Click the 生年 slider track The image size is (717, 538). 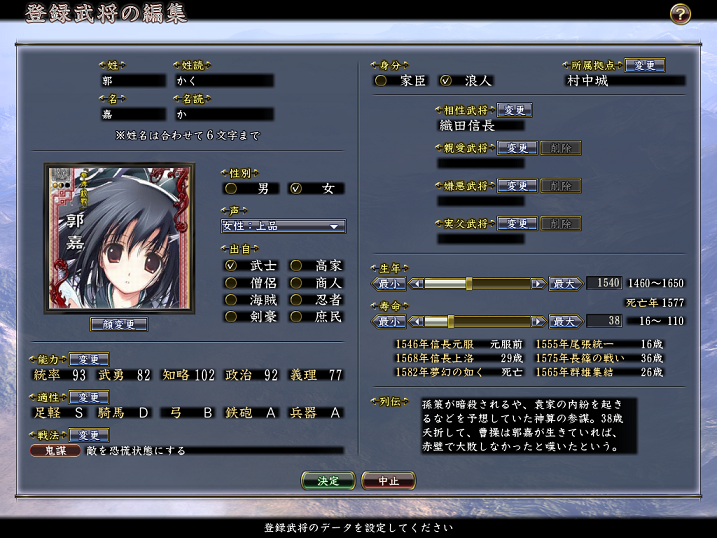478,284
